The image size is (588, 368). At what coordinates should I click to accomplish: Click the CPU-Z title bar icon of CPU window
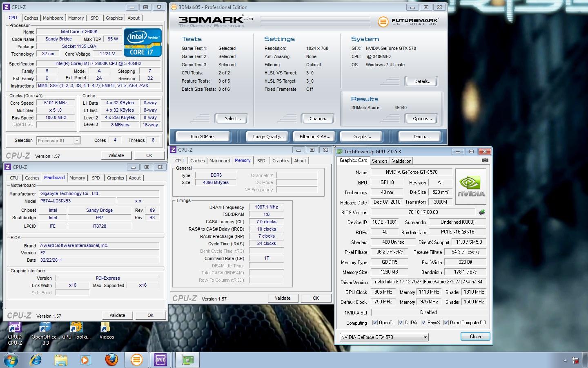7,7
